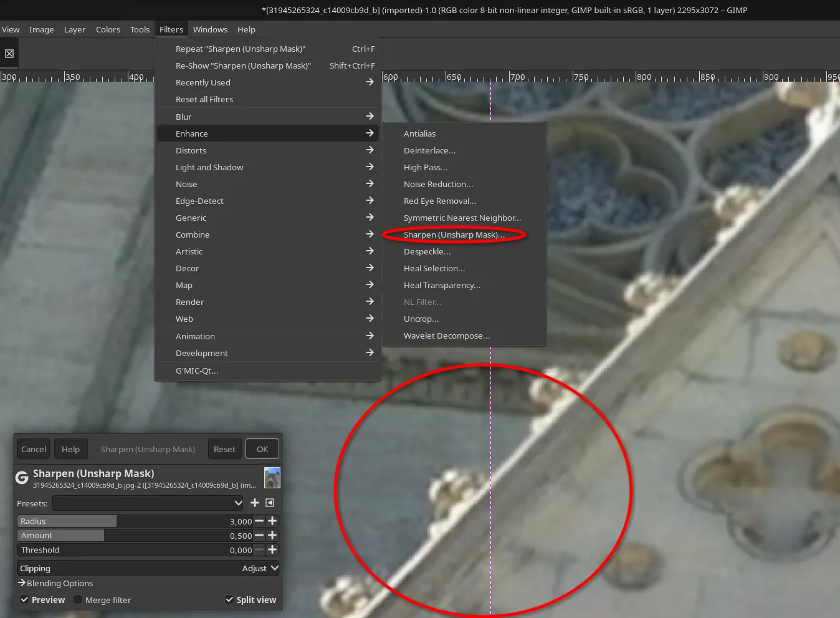Choose Uncrop filter
This screenshot has width=840, height=618.
[x=464, y=319]
